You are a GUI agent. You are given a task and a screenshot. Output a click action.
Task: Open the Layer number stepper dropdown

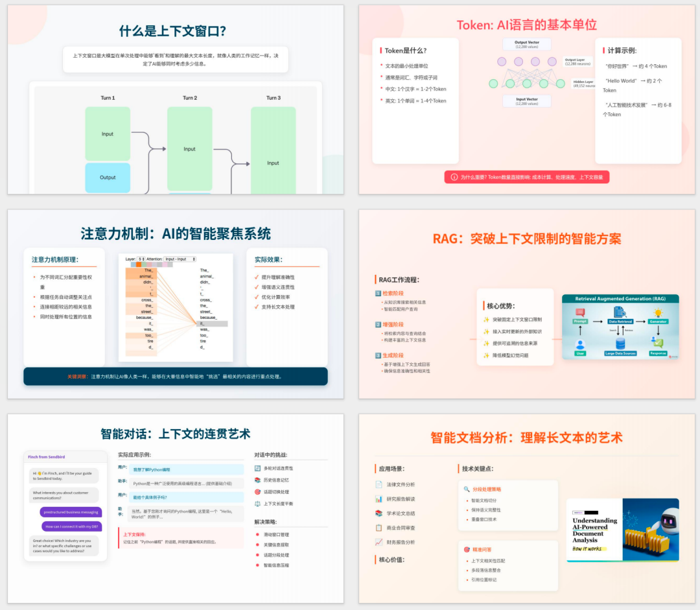pyautogui.click(x=141, y=259)
